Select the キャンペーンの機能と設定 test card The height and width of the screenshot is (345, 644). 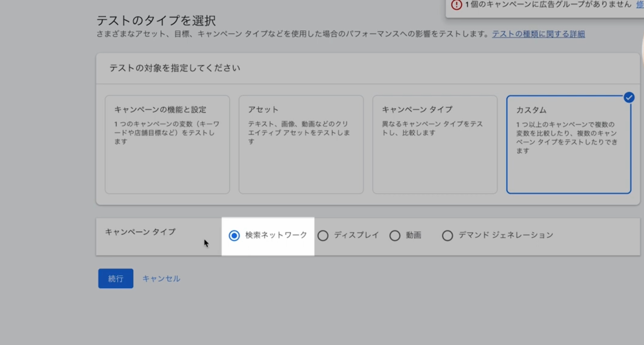167,144
